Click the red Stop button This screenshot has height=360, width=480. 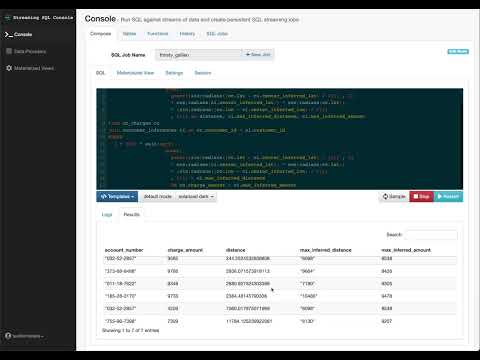pos(421,196)
